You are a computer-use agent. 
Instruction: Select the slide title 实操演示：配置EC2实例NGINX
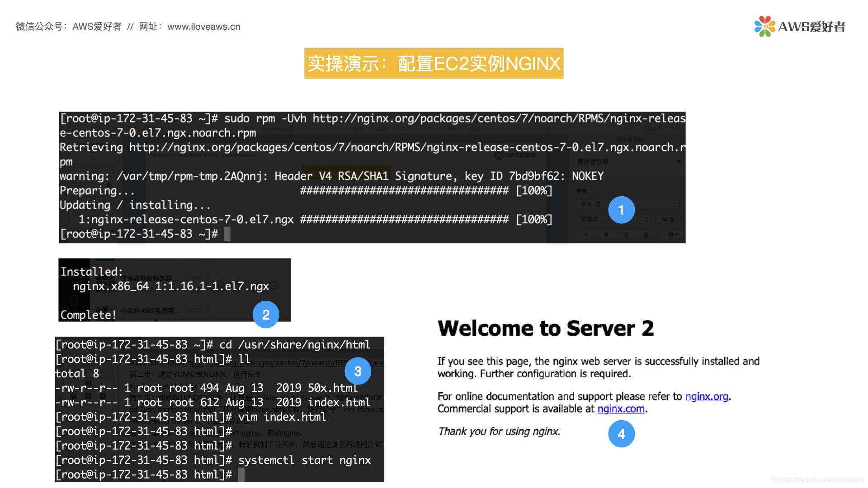(x=434, y=64)
